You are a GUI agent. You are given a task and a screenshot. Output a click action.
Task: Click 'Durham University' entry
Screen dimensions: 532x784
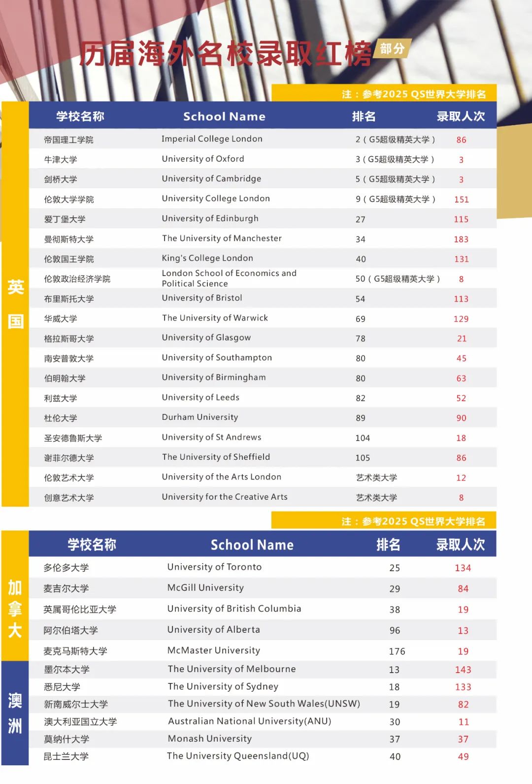tap(200, 417)
